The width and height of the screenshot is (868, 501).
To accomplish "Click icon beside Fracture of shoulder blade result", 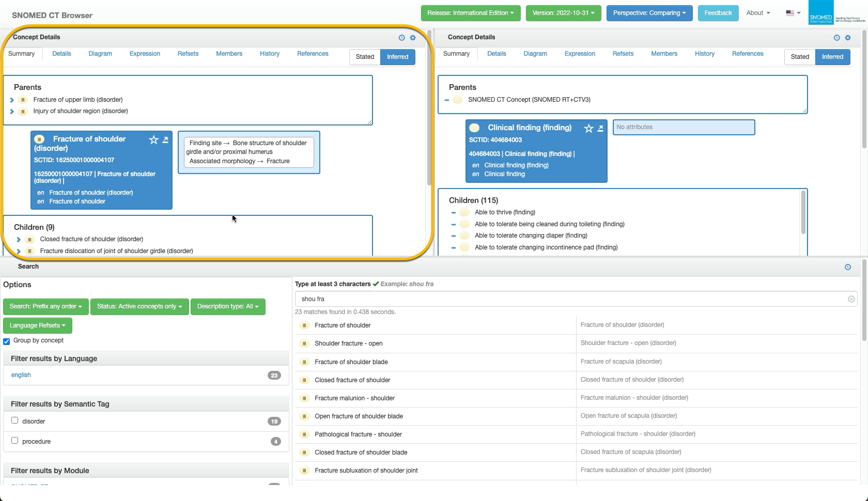I will (x=304, y=362).
